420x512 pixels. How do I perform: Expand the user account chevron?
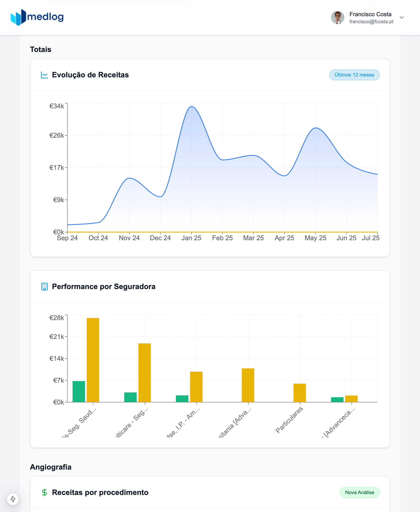click(x=402, y=17)
